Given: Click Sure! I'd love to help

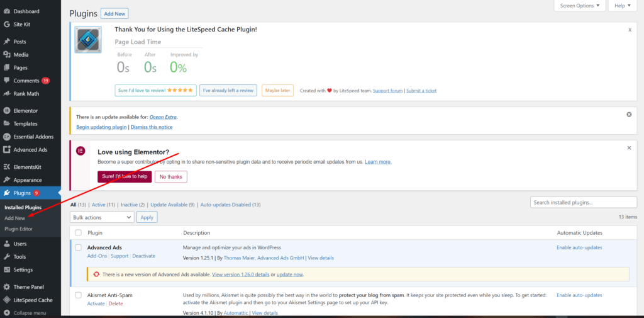Looking at the screenshot, I should [x=125, y=176].
